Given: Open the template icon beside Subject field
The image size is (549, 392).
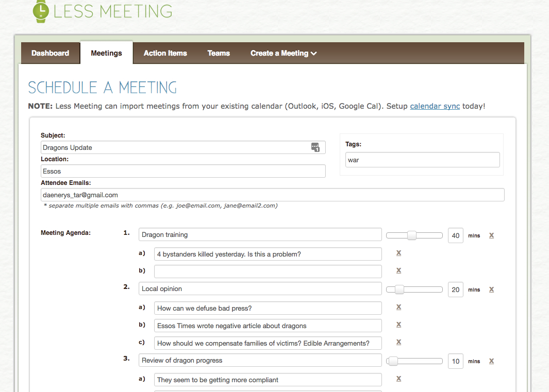Looking at the screenshot, I should (315, 147).
